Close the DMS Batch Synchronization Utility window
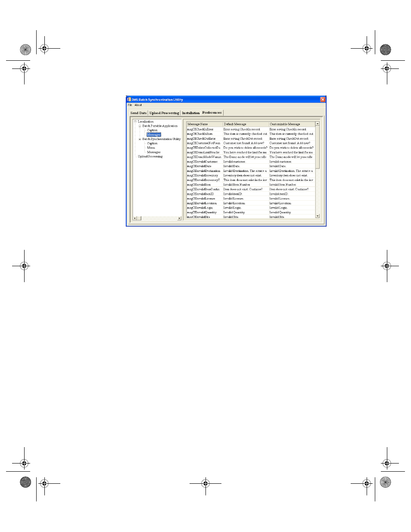The height and width of the screenshot is (532, 411). pos(323,100)
